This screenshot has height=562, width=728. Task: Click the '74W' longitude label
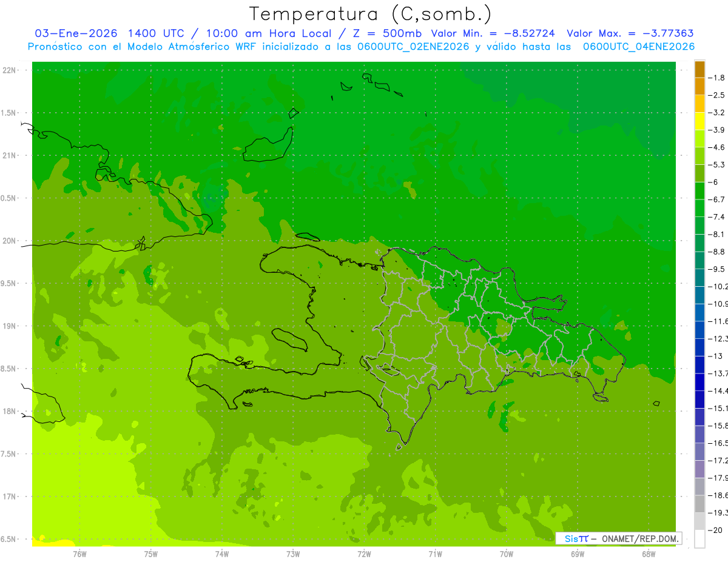point(222,554)
